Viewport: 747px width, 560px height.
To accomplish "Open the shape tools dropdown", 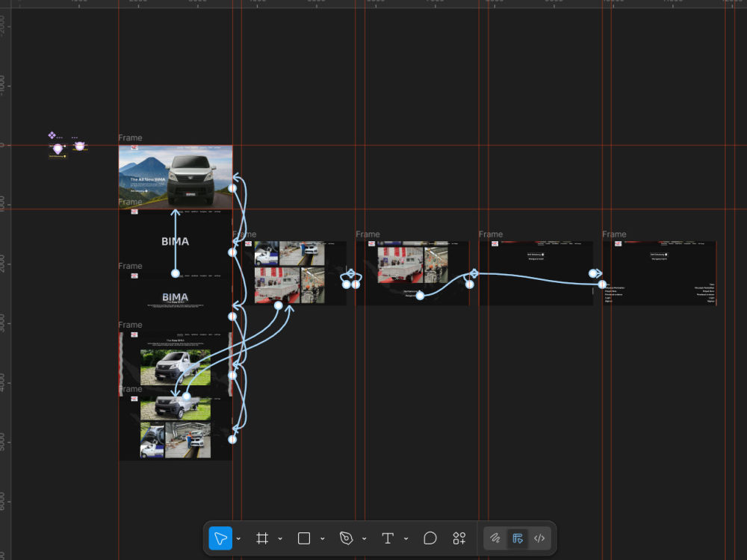I will click(323, 538).
